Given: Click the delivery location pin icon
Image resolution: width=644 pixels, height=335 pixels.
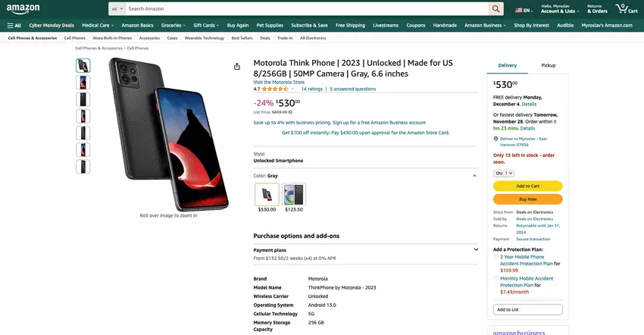Looking at the screenshot, I should pos(496,139).
